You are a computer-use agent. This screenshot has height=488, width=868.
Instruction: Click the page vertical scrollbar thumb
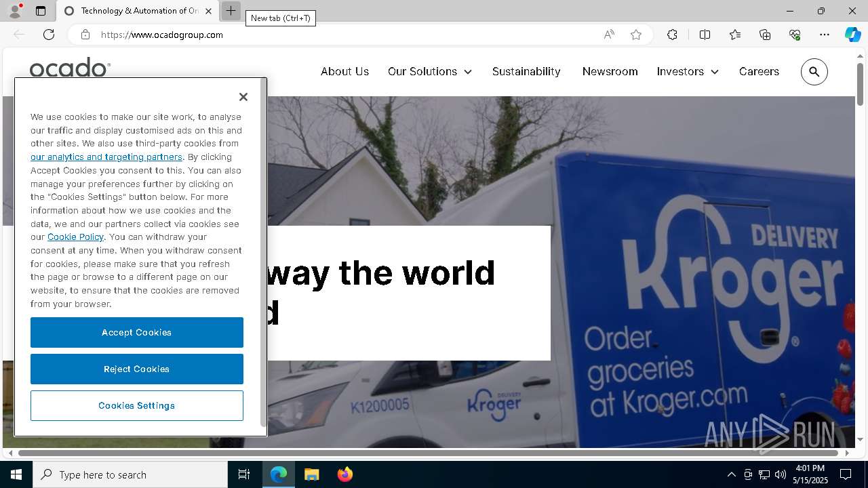[860, 84]
